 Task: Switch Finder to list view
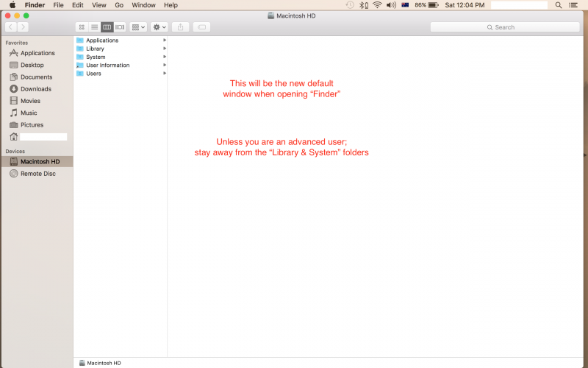95,27
